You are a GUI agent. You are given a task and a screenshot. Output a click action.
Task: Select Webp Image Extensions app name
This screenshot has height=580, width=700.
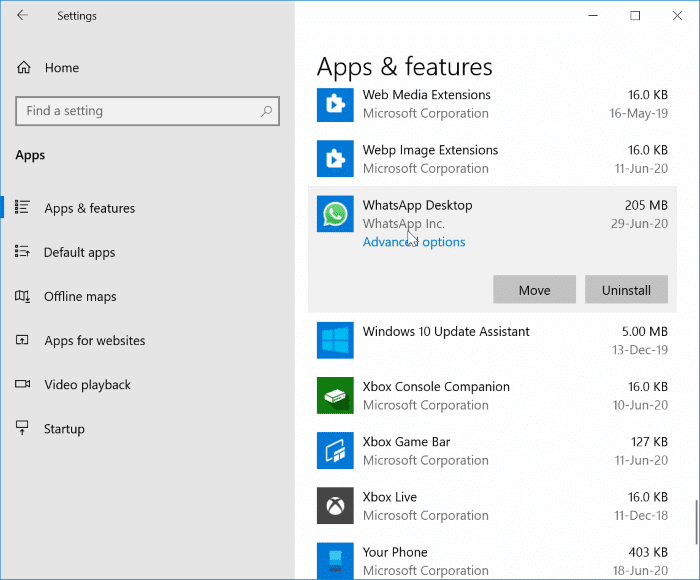pyautogui.click(x=430, y=150)
